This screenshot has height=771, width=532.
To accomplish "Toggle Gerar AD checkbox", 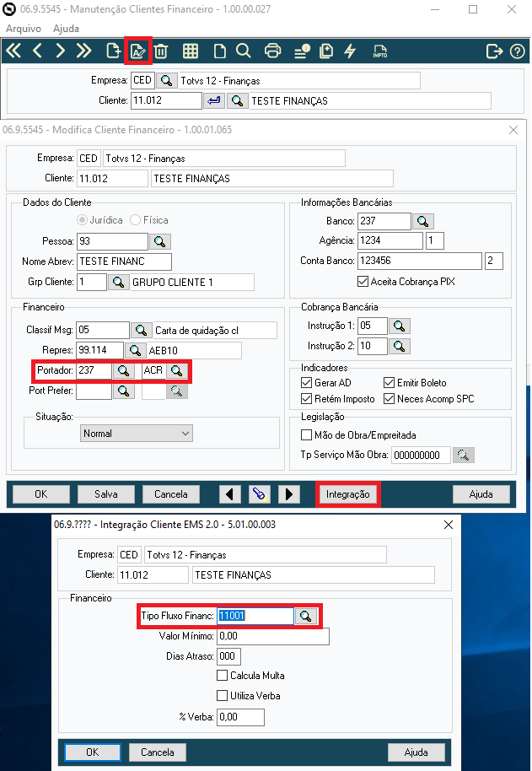I will click(x=307, y=383).
